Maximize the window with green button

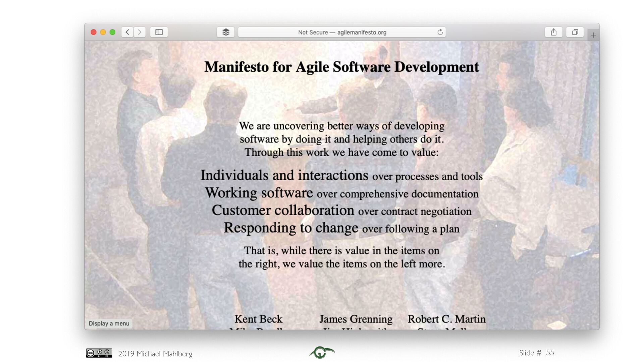tap(112, 32)
